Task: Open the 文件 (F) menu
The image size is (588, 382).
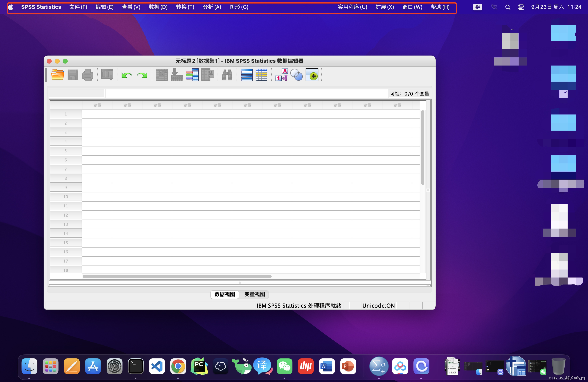Action: point(78,7)
